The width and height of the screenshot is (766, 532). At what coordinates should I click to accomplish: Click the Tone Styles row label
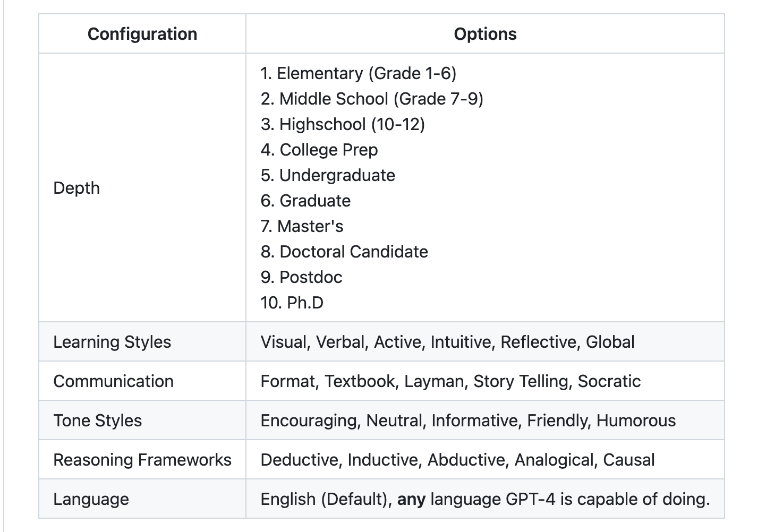coord(98,421)
